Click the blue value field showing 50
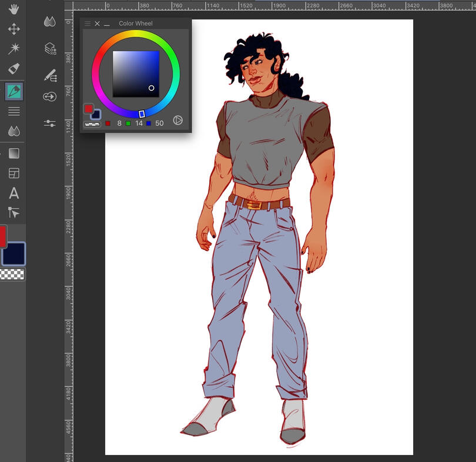476x462 pixels. (160, 123)
